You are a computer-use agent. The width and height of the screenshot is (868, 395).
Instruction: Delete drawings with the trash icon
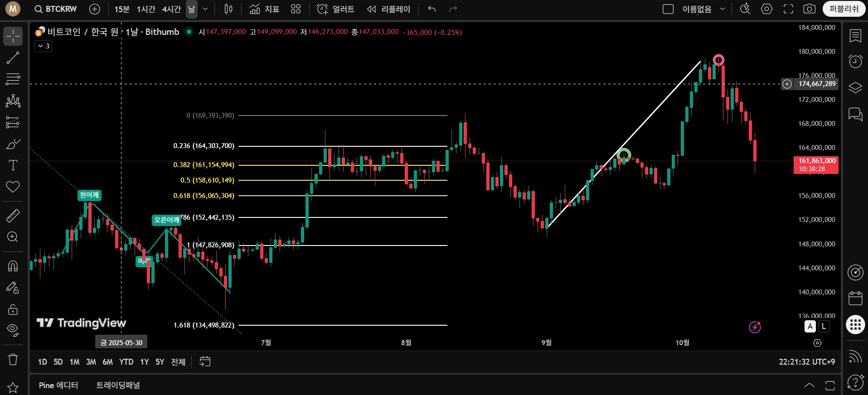coord(13,360)
